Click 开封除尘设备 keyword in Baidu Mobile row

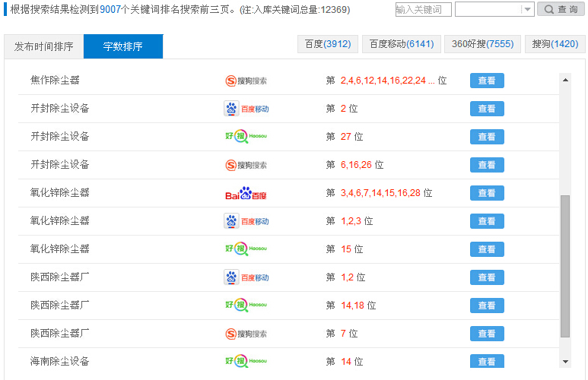[60, 109]
